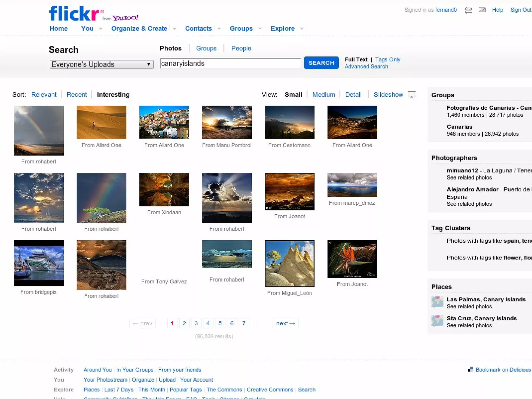The width and height of the screenshot is (532, 399).
Task: Switch to Medium view
Action: 324,95
